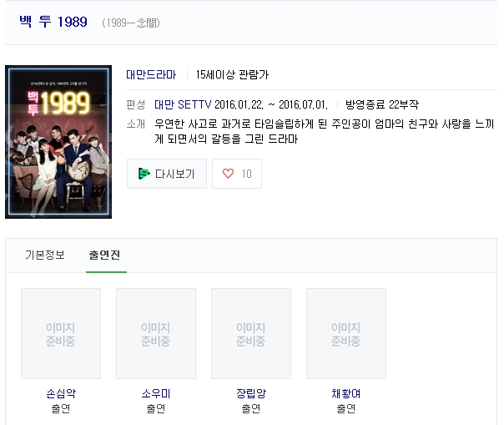The image size is (504, 425).
Task: Open the 소우미 placeholder cast image
Action: 156,334
